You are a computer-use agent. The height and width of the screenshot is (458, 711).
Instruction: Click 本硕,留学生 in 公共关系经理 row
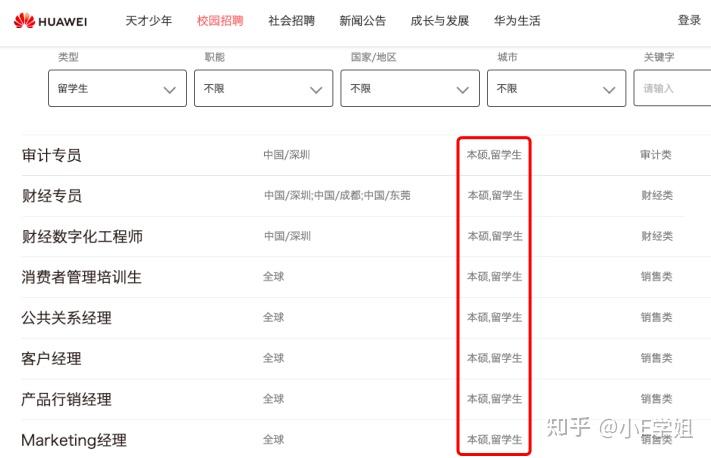(495, 317)
